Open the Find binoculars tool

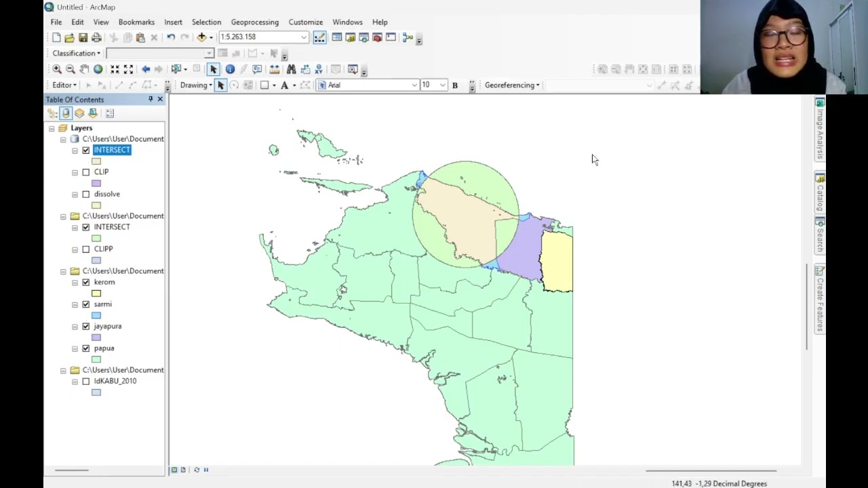coord(291,69)
